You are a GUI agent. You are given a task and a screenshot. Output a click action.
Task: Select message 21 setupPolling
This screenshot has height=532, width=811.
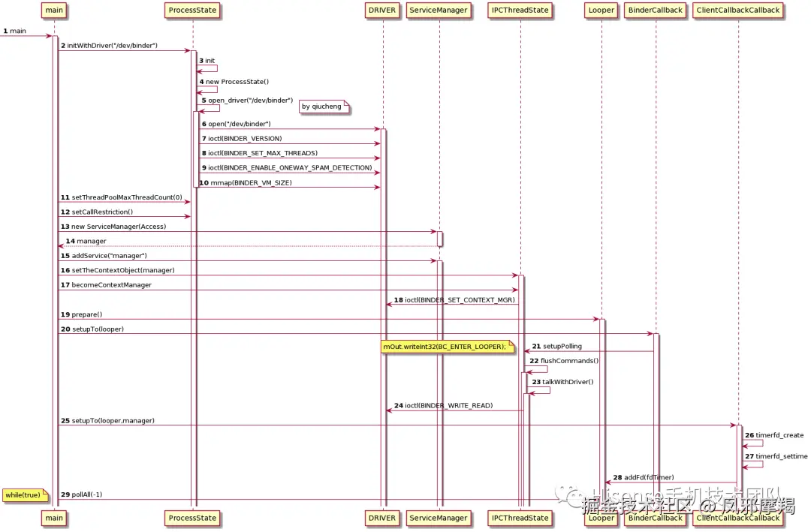(x=557, y=347)
